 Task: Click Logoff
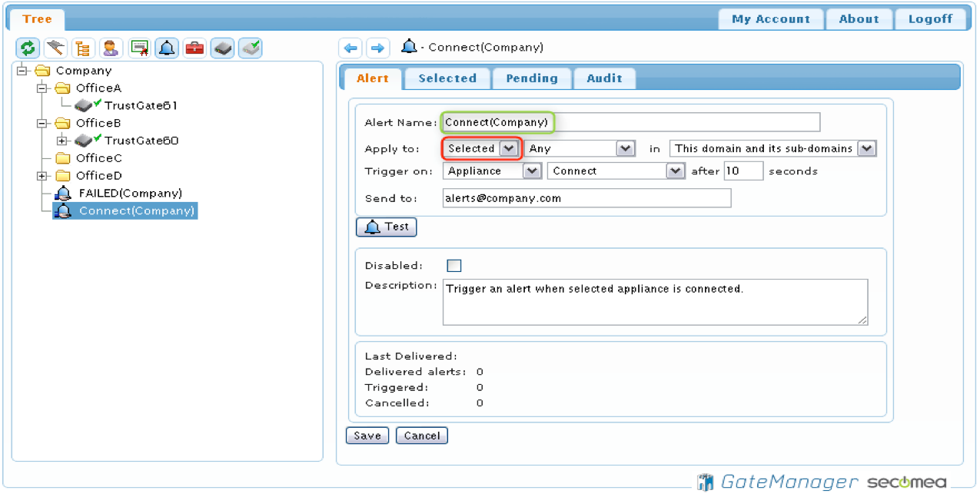click(930, 19)
